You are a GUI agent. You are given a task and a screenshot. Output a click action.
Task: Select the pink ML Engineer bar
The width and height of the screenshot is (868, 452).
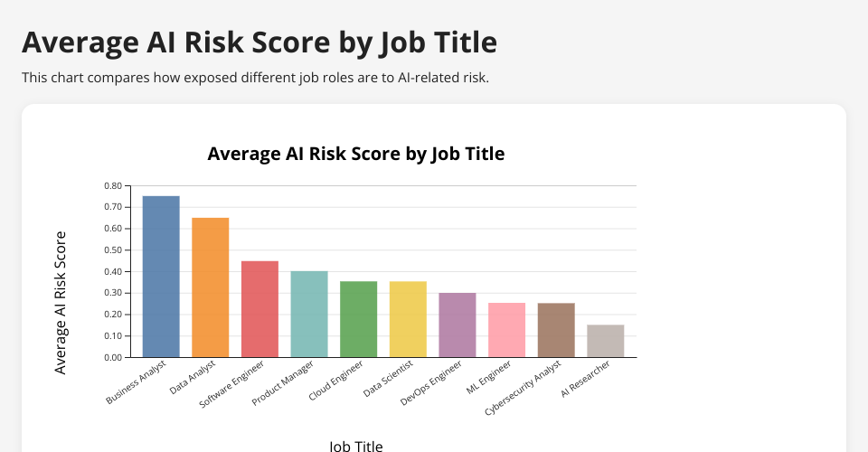506,330
